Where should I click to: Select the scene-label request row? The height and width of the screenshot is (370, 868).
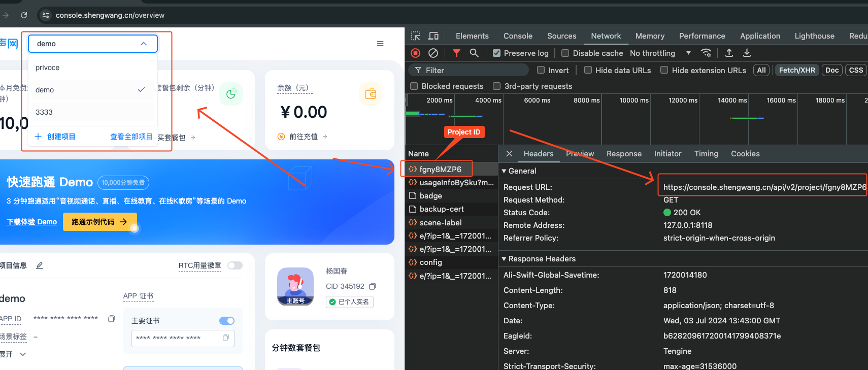click(452, 222)
